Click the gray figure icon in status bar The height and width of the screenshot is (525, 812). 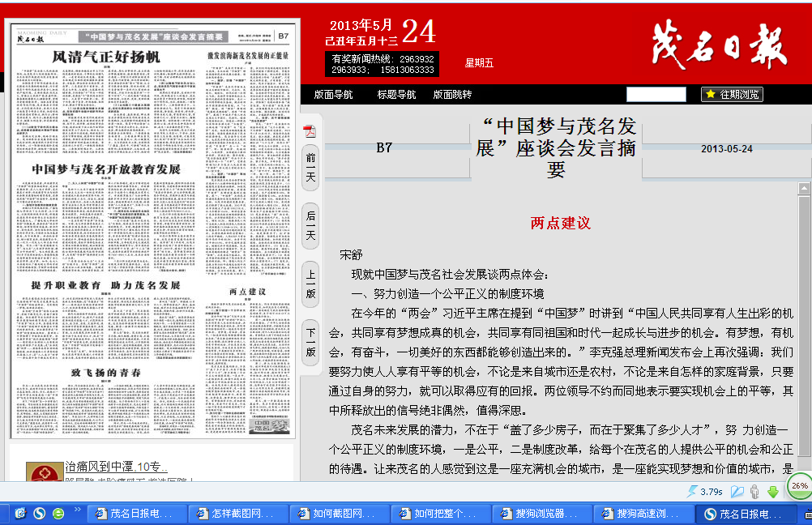(x=755, y=491)
